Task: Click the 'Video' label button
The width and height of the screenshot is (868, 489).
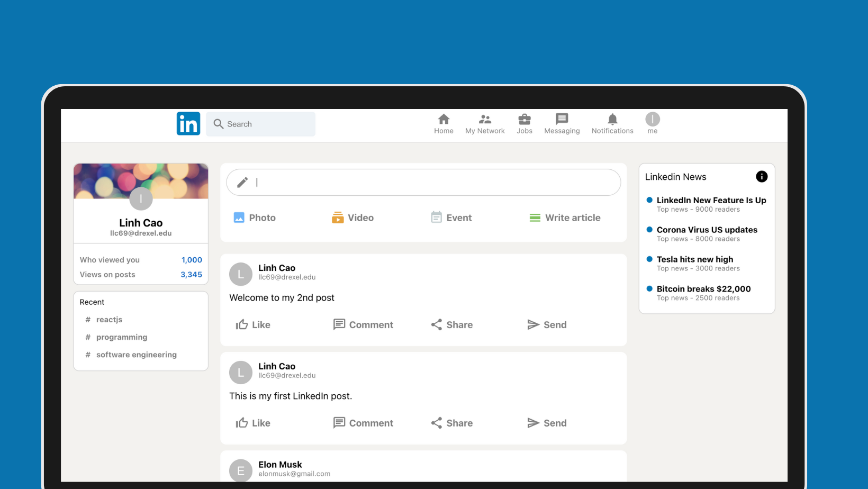Action: [x=360, y=218]
